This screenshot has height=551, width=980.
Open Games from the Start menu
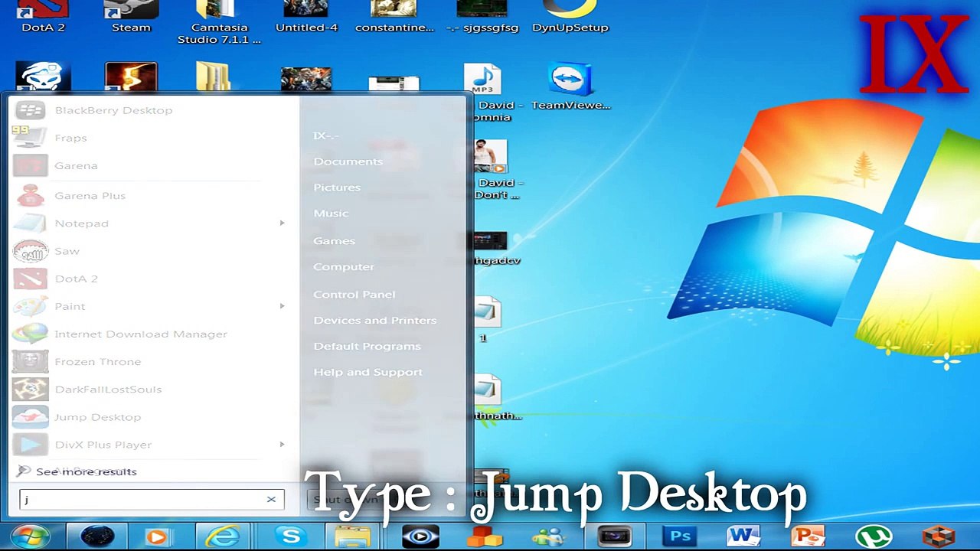point(334,240)
